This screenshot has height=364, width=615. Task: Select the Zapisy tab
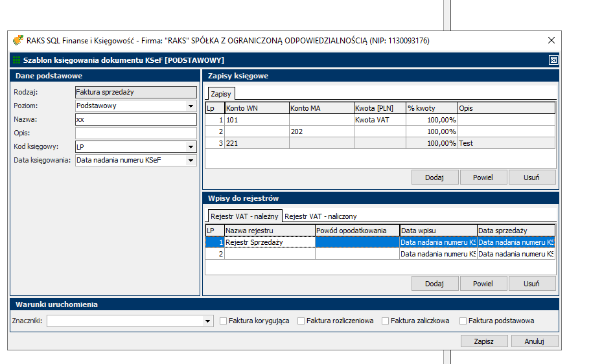tap(220, 94)
